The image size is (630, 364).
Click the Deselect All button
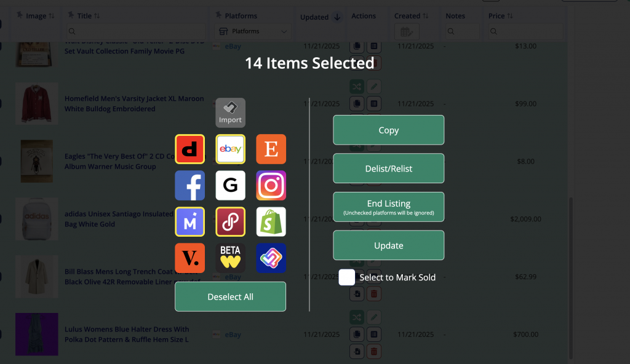pyautogui.click(x=230, y=296)
